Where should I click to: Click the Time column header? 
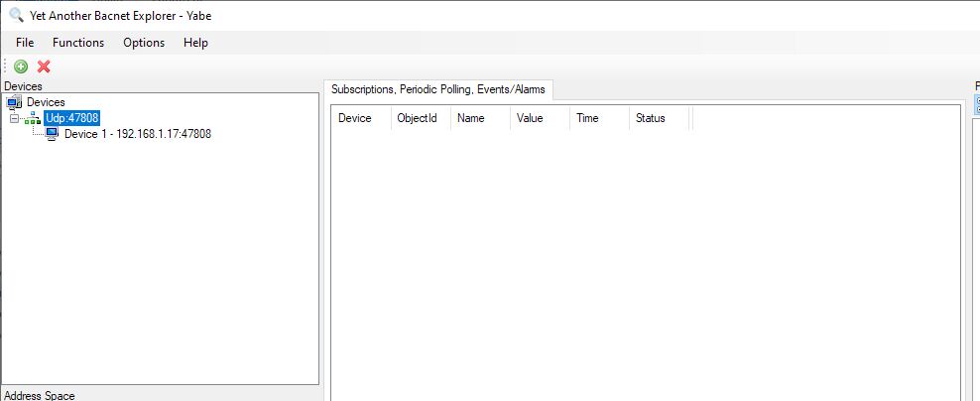coord(587,118)
